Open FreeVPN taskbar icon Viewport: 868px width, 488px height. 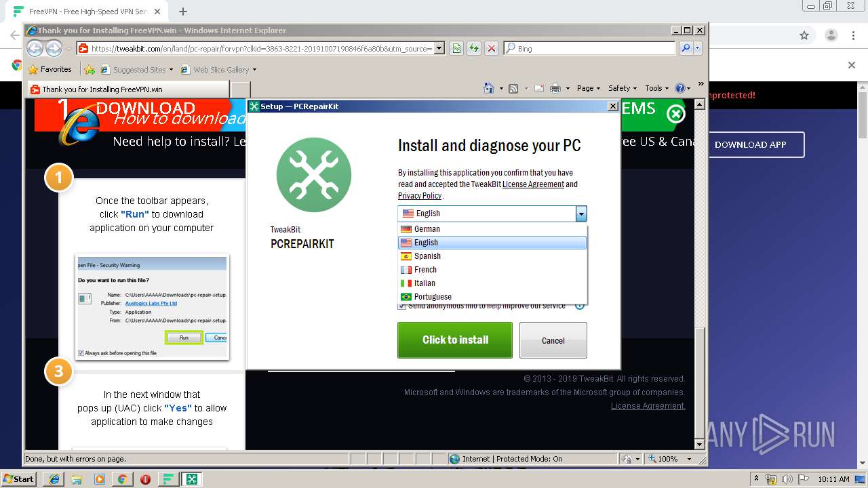pos(168,479)
